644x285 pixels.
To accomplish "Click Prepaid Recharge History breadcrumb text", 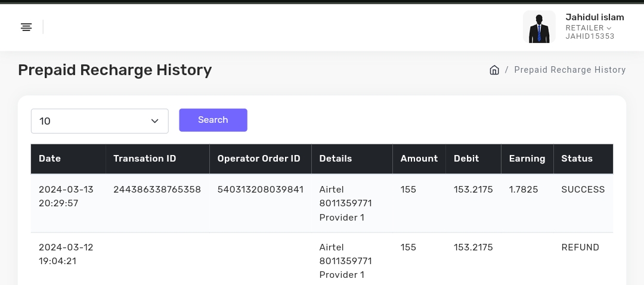I will pyautogui.click(x=569, y=70).
